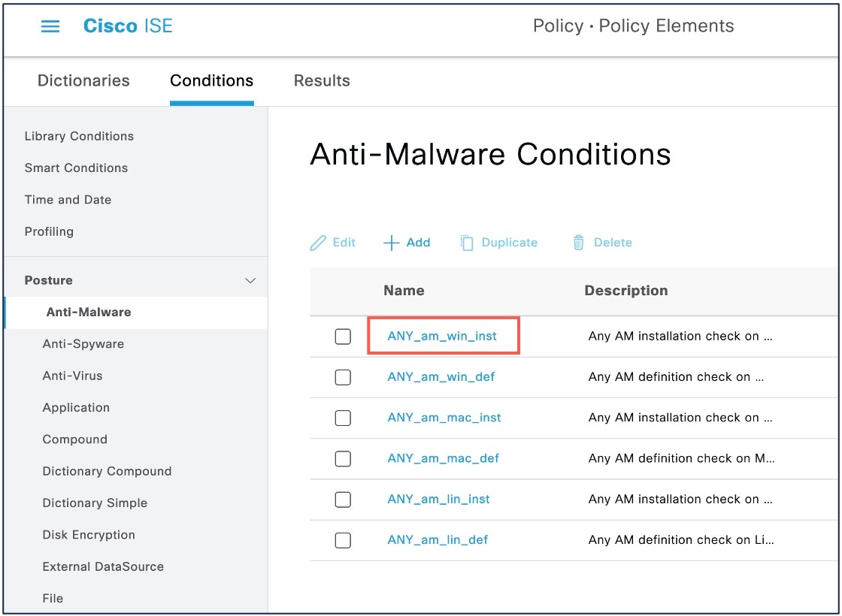Select Anti-Virus under Posture

[72, 376]
